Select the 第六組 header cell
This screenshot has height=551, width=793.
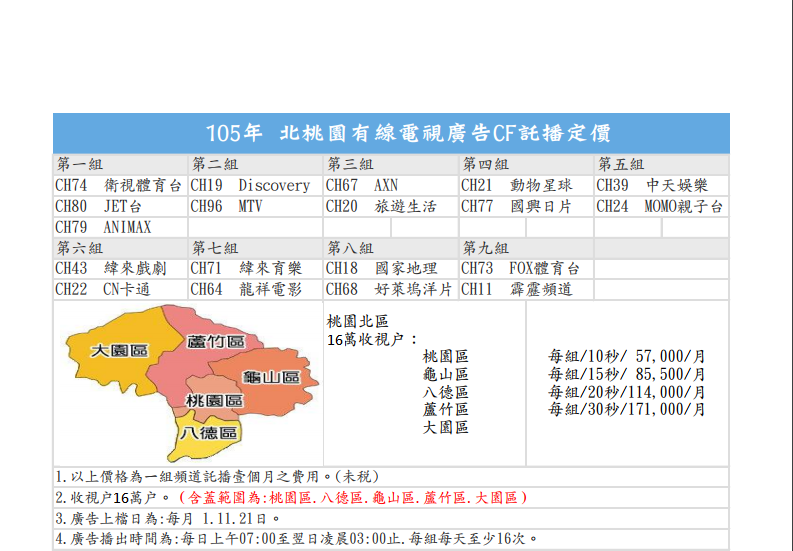(x=120, y=248)
